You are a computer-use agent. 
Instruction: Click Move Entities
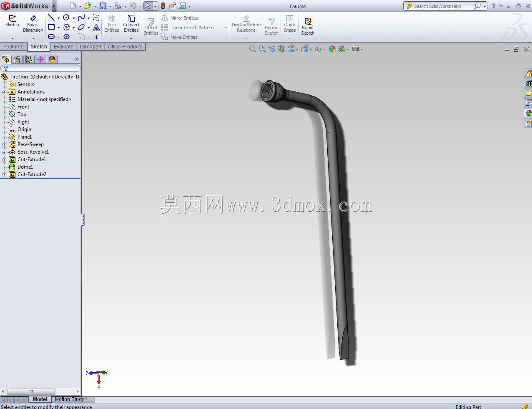(179, 37)
